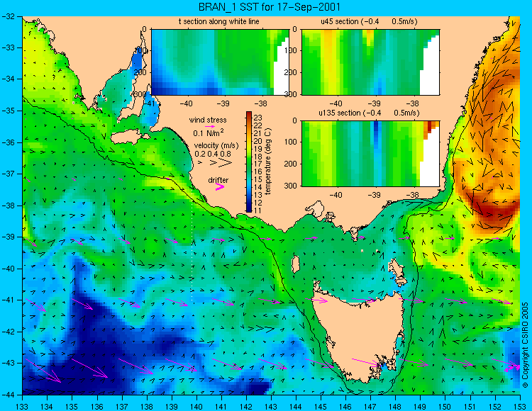This screenshot has width=532, height=411.
Task: Click colorbar tick label 13
Action: tap(257, 195)
